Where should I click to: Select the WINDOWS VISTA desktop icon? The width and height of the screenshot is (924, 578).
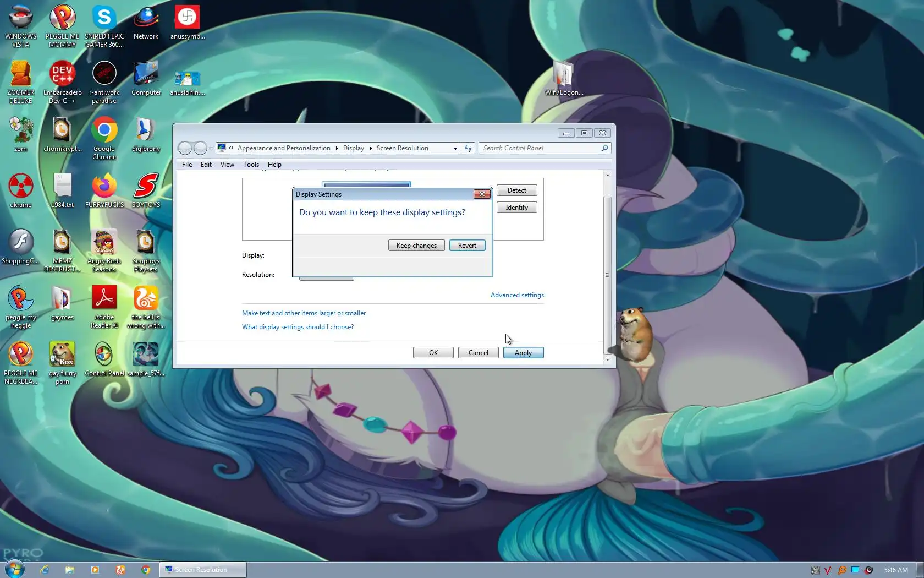[20, 26]
